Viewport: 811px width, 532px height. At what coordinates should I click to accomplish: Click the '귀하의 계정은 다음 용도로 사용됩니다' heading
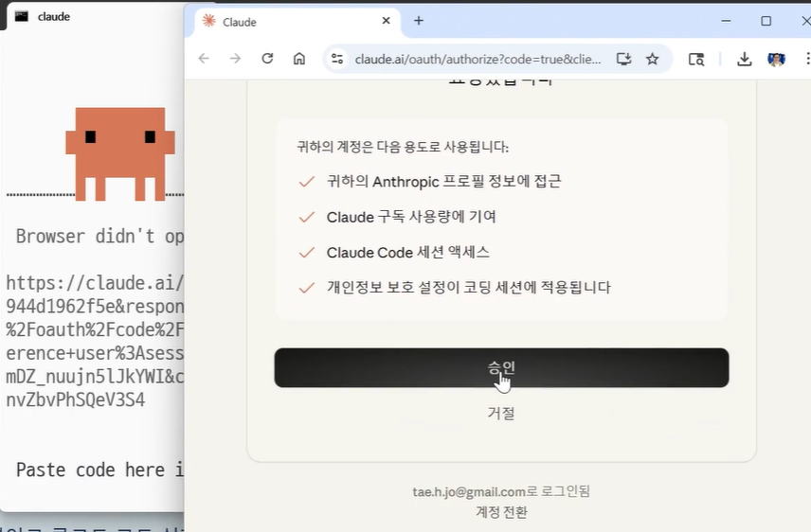[x=403, y=147]
